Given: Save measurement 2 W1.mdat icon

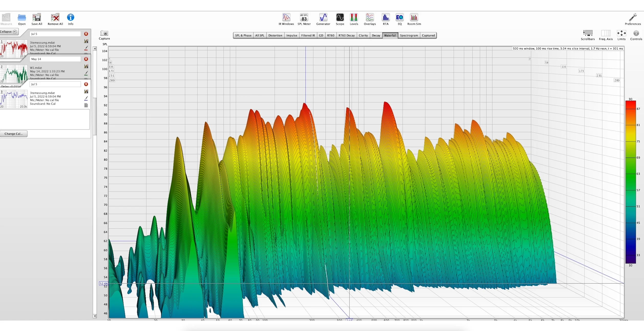Looking at the screenshot, I should point(86,66).
